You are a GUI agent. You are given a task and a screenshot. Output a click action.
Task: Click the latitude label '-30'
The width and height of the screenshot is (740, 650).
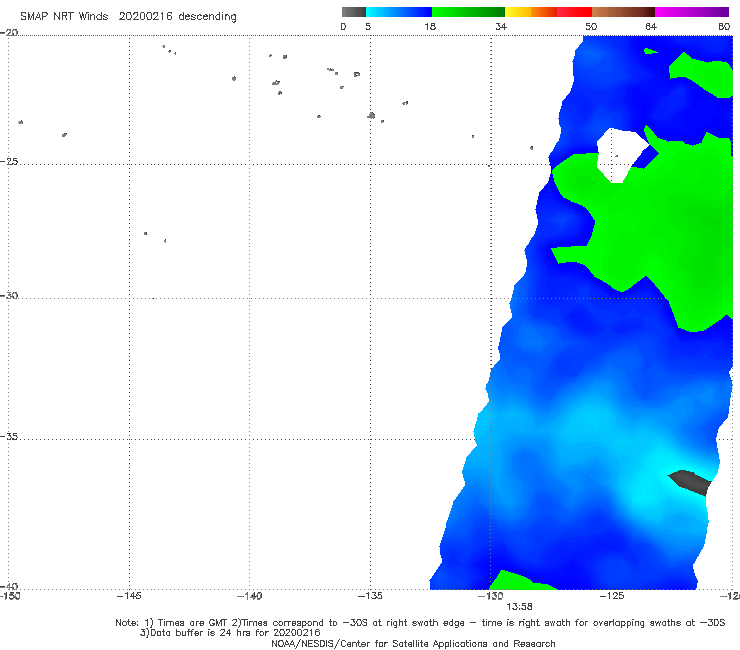[x=9, y=295]
